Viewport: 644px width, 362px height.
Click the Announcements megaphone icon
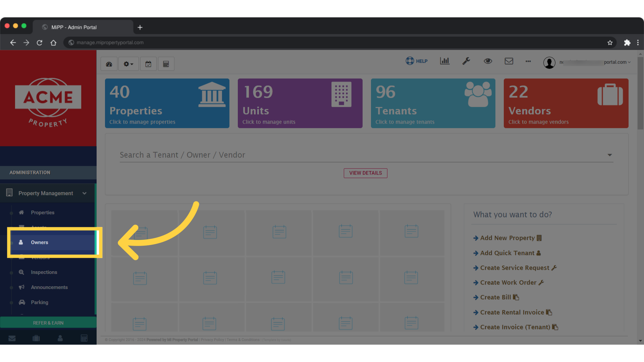[x=22, y=287]
